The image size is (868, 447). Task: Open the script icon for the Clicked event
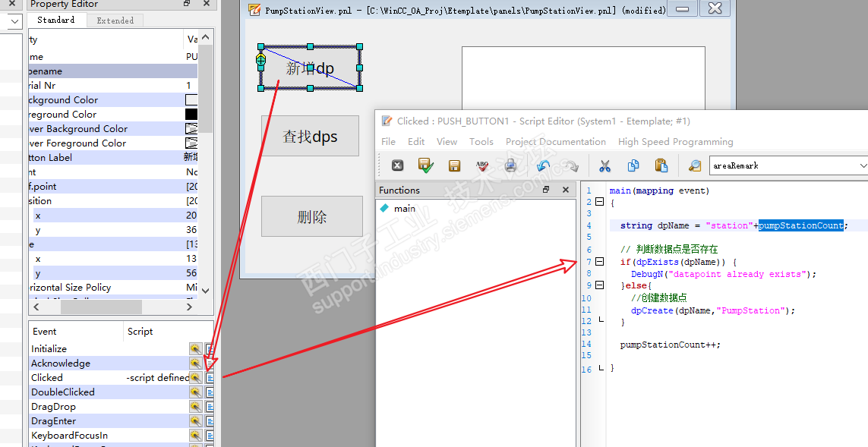(210, 378)
